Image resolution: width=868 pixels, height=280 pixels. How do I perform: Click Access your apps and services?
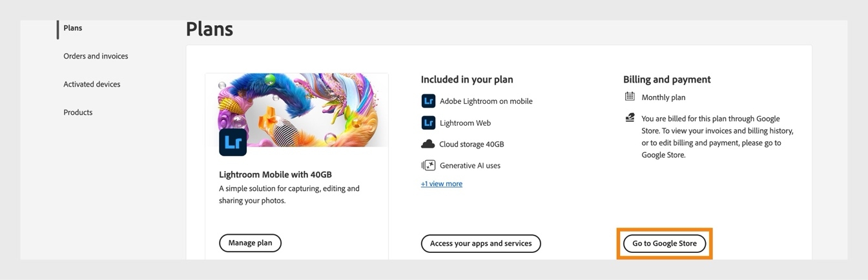point(480,244)
